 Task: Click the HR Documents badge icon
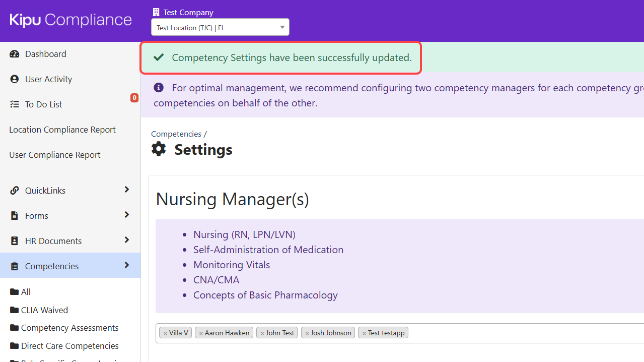click(x=15, y=241)
